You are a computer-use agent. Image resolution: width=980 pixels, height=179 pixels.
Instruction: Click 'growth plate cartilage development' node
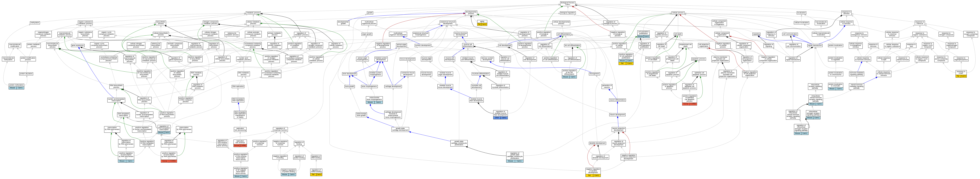400,129
